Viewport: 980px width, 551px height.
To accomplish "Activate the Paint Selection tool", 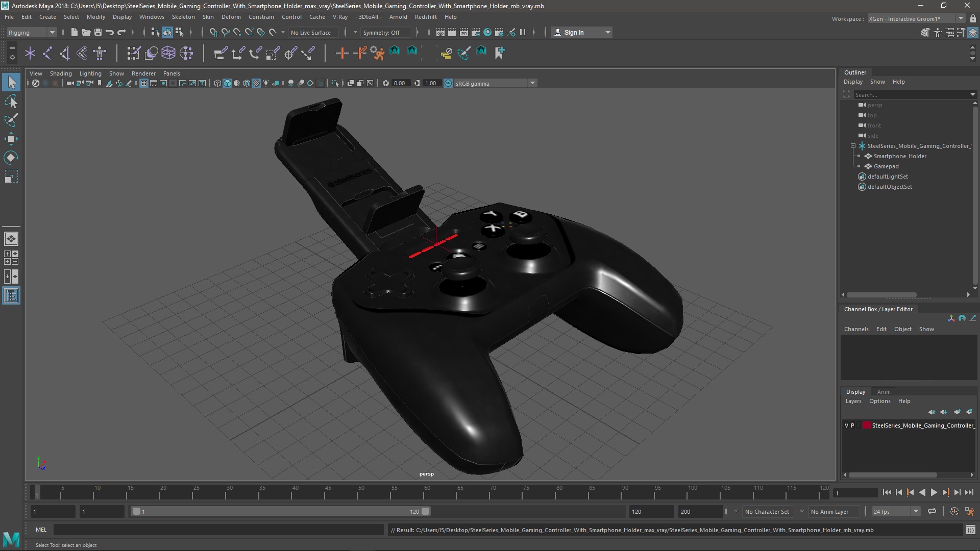I will [11, 120].
